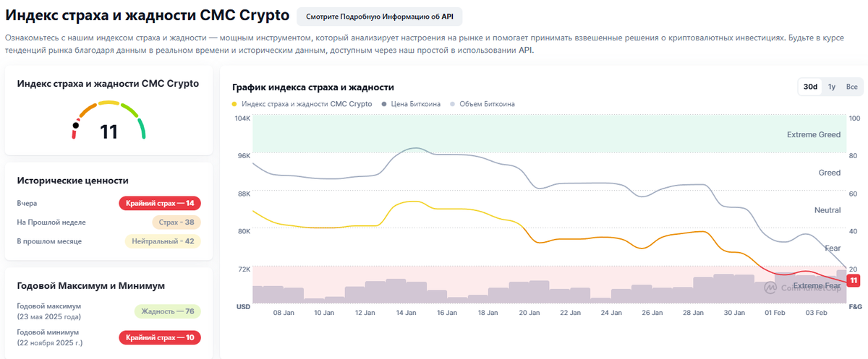Switch chart range to Все
The width and height of the screenshot is (868, 359).
(852, 87)
